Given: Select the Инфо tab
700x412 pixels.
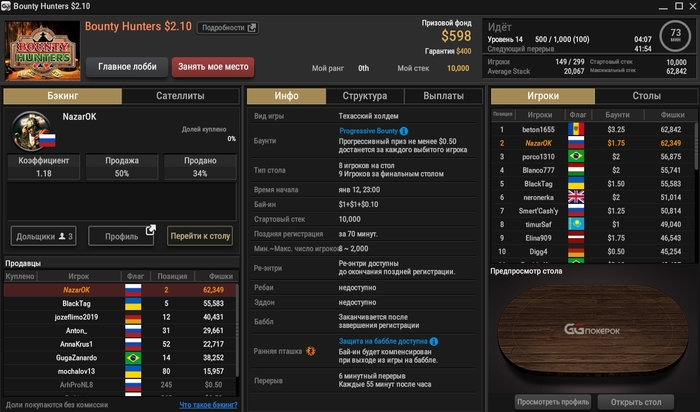Looking at the screenshot, I should pyautogui.click(x=287, y=96).
